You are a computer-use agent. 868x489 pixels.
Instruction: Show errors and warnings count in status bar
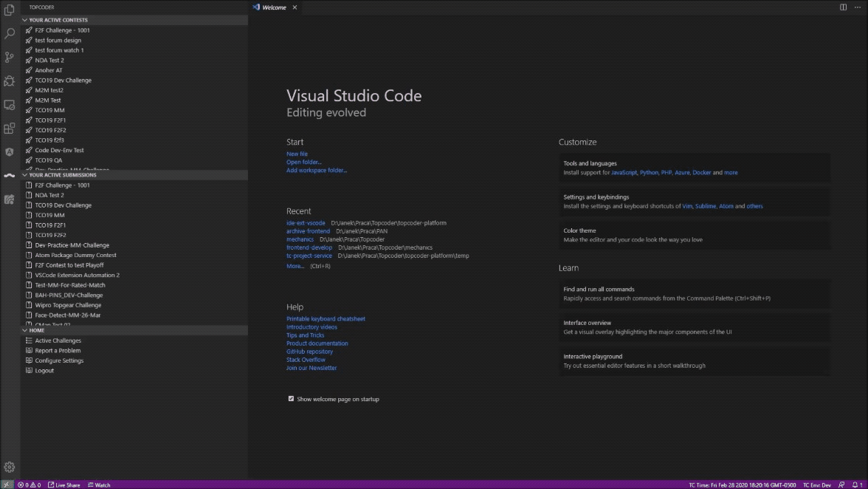pos(29,485)
